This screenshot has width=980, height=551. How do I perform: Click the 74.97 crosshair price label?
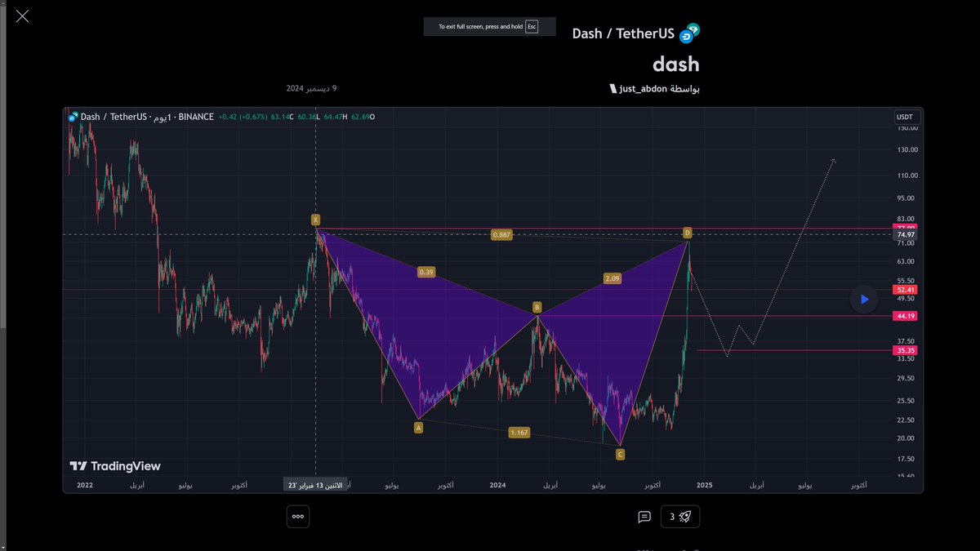[906, 235]
